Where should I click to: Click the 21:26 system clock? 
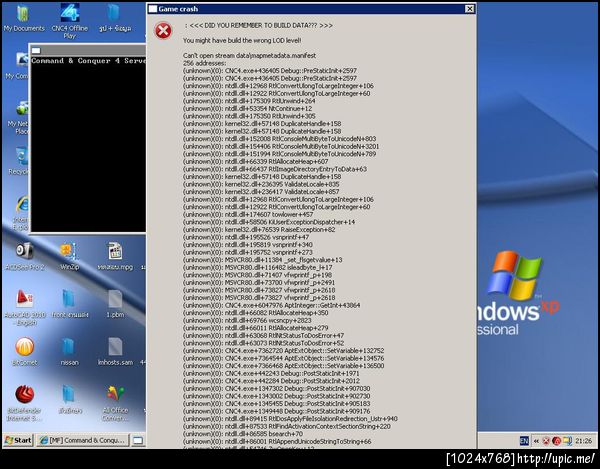tap(584, 441)
